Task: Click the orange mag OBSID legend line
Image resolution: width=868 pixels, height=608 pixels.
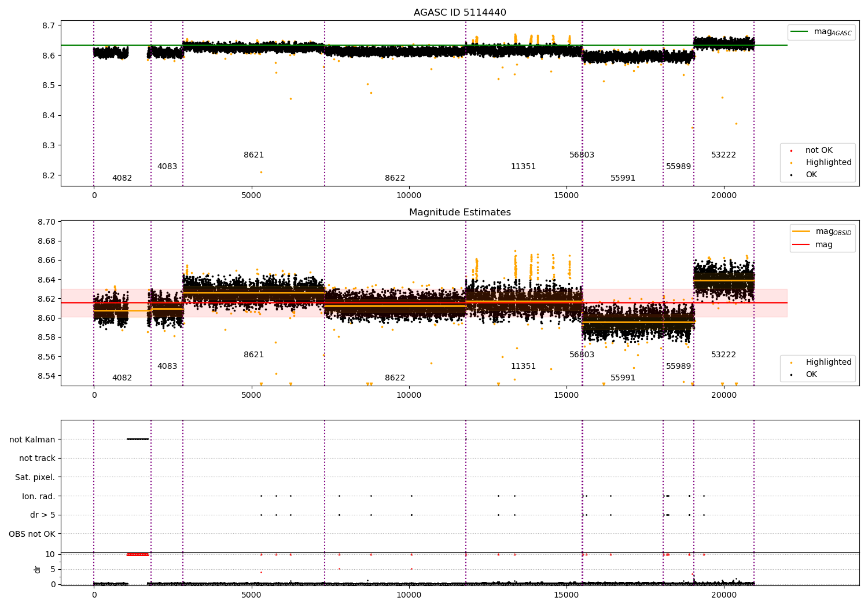Action: click(x=801, y=231)
